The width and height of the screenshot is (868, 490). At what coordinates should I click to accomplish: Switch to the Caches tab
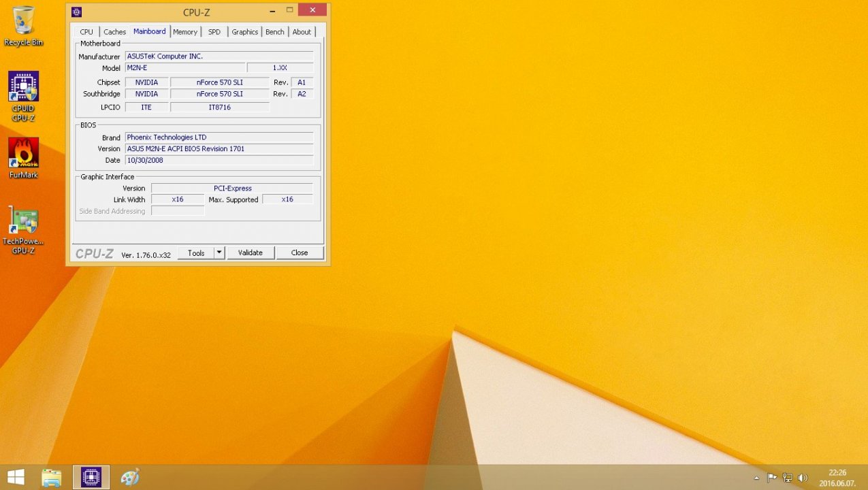[x=114, y=32]
